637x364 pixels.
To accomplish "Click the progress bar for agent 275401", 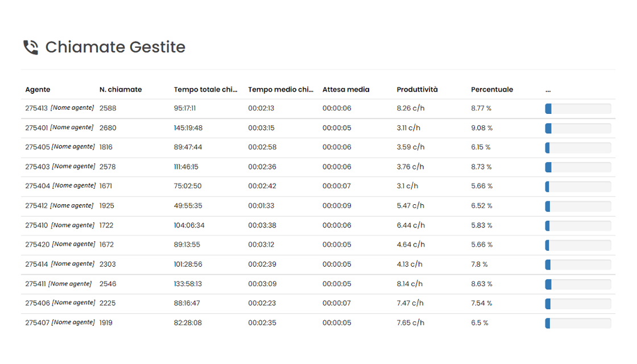I will (578, 128).
